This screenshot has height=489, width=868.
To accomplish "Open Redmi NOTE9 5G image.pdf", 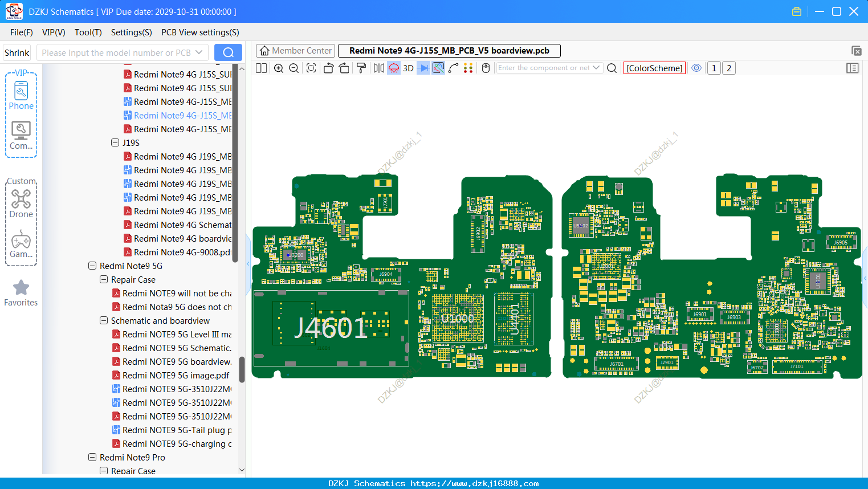I will (x=171, y=375).
